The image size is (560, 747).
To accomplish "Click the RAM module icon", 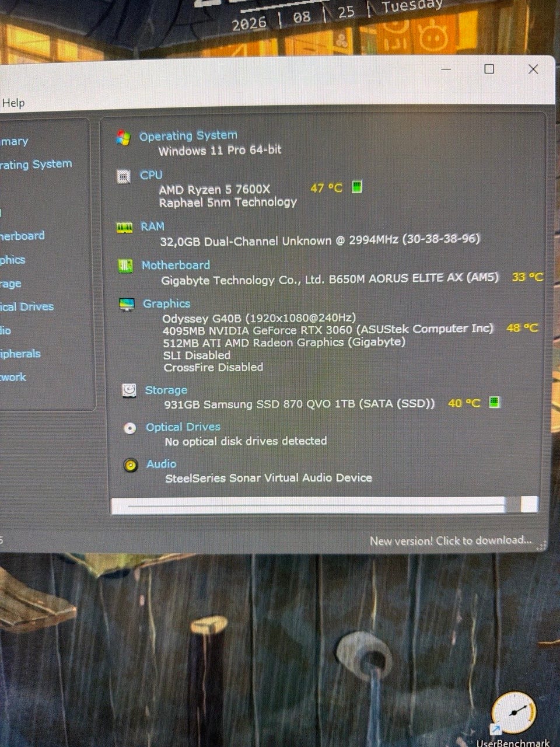I will pyautogui.click(x=125, y=228).
